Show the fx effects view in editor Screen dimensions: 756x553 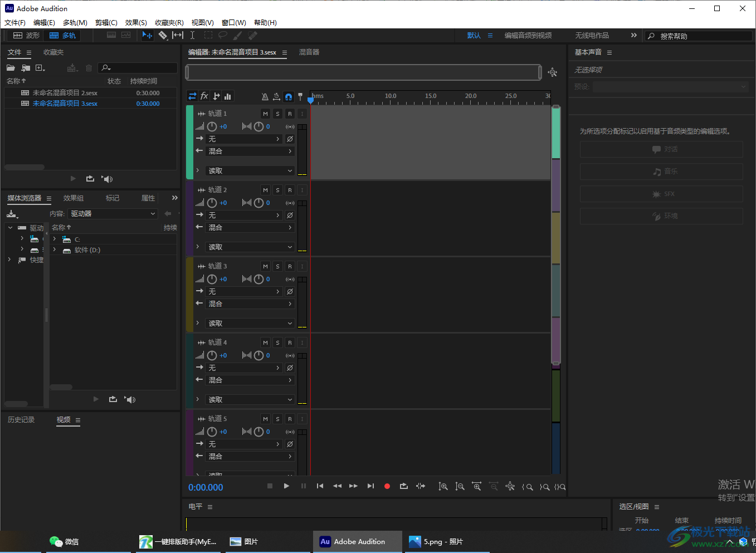(204, 96)
